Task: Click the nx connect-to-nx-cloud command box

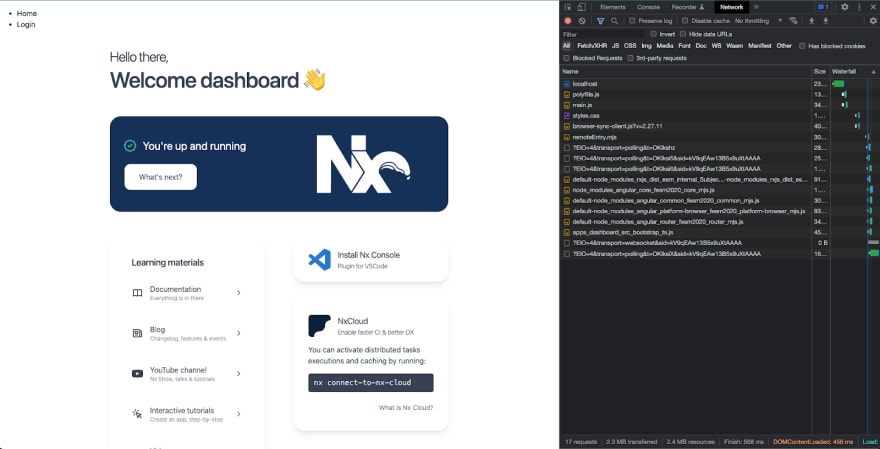Action: click(370, 383)
